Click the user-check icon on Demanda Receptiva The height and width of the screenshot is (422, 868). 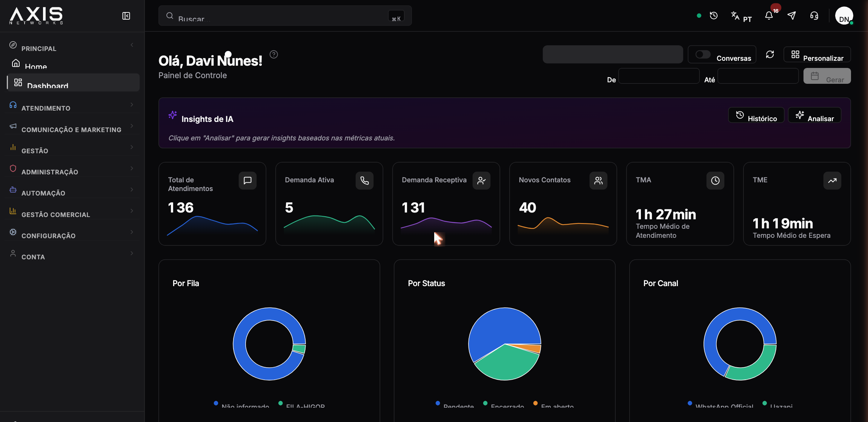click(x=481, y=180)
